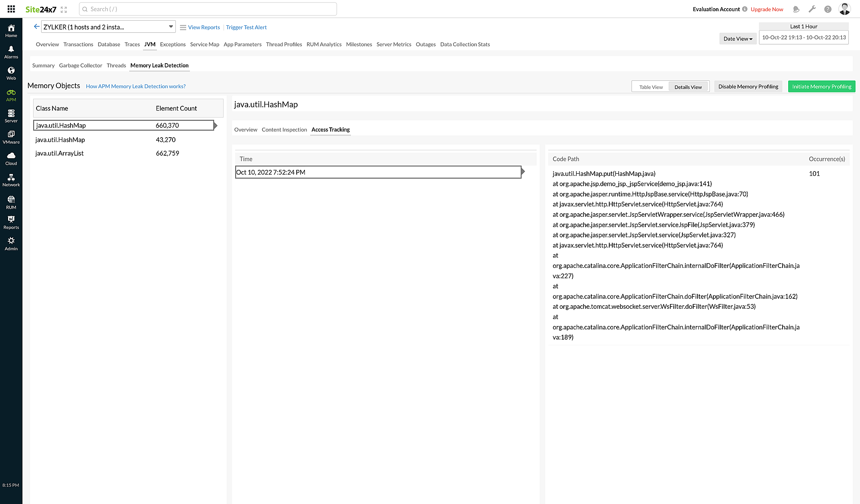Switch to Table View for memory objects

650,86
